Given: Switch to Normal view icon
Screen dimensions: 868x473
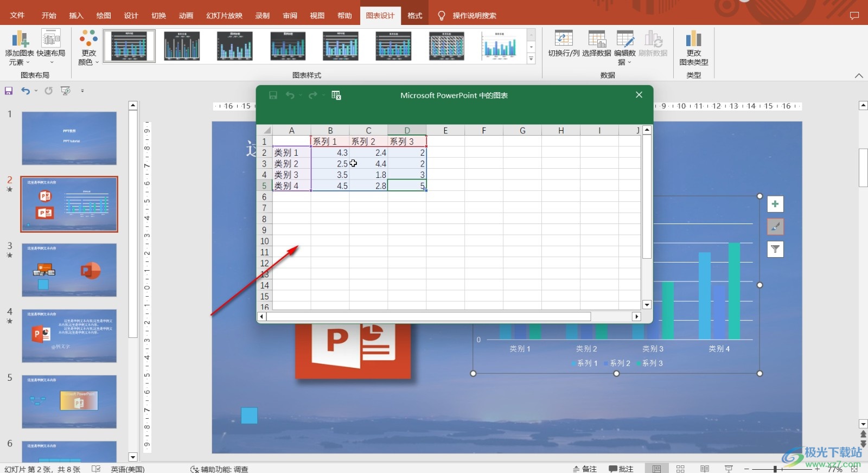Looking at the screenshot, I should 657,469.
